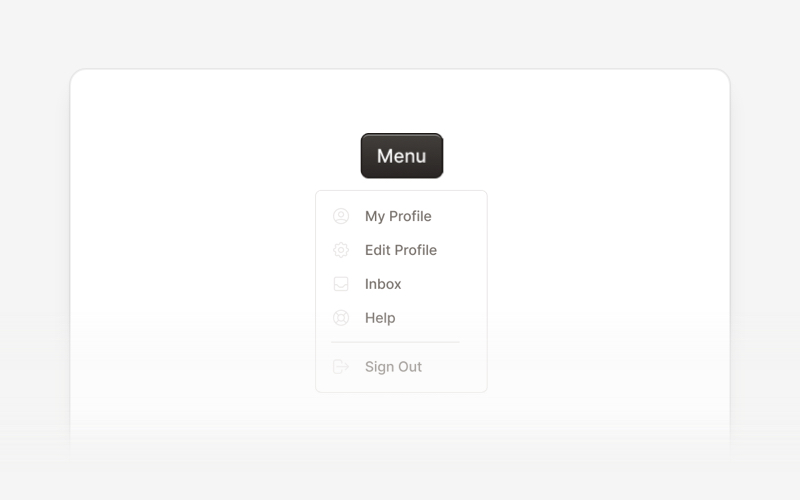Choose Sign Out at the menu bottom
This screenshot has width=800, height=500.
[x=402, y=367]
